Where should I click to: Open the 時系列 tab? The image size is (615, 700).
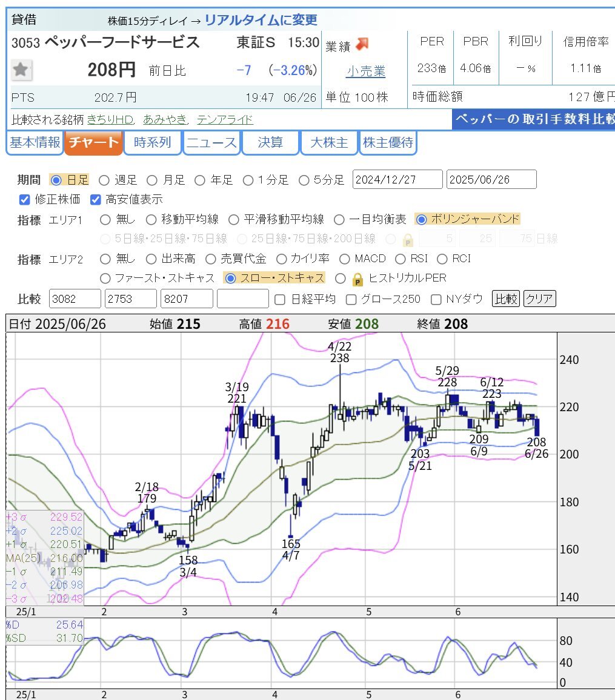point(152,143)
